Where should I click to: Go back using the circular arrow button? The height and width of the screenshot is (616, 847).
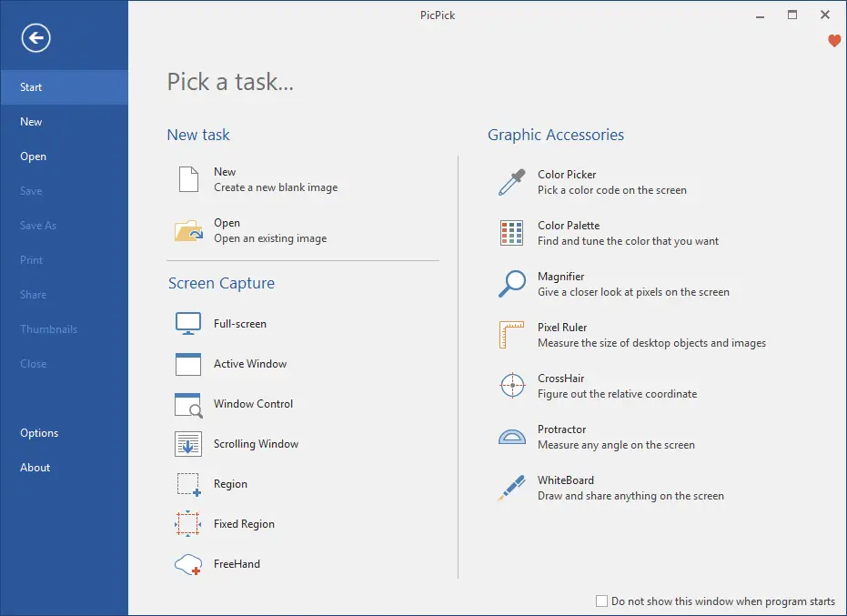pos(36,37)
